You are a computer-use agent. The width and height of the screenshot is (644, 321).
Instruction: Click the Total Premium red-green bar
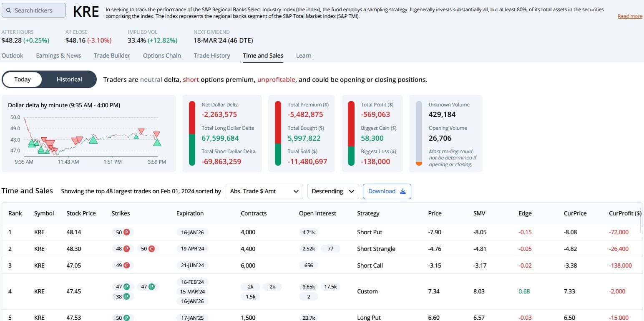[x=278, y=133]
